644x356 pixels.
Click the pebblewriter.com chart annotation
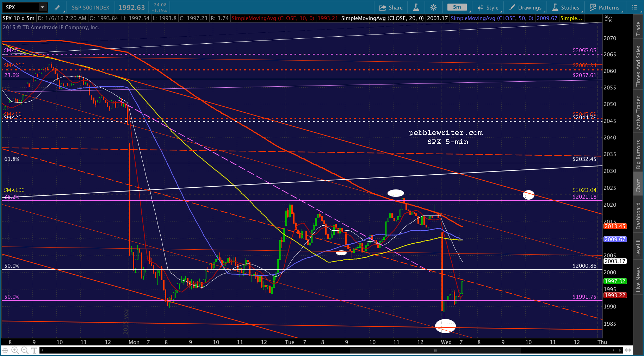point(446,133)
